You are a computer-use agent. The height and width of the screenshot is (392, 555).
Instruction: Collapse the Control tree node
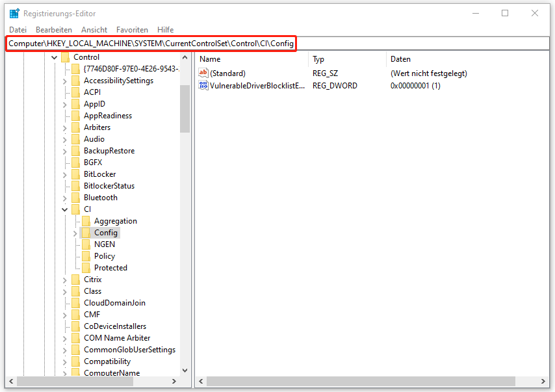(x=54, y=57)
